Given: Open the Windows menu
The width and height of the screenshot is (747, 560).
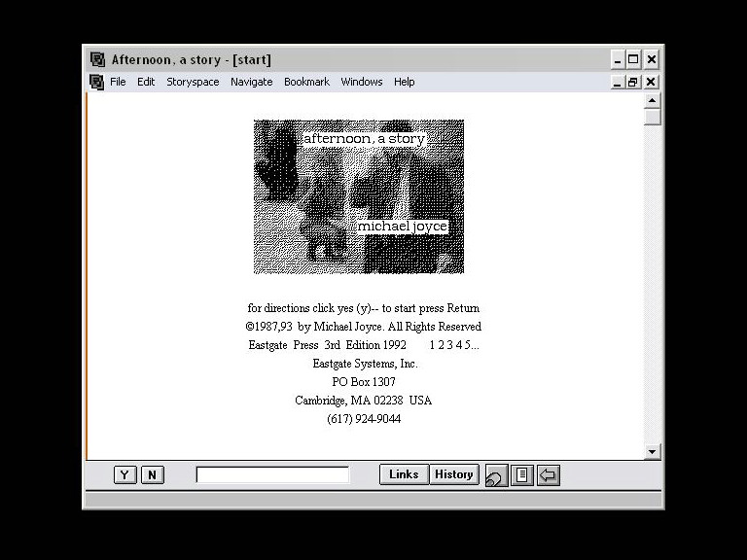Looking at the screenshot, I should pos(362,82).
